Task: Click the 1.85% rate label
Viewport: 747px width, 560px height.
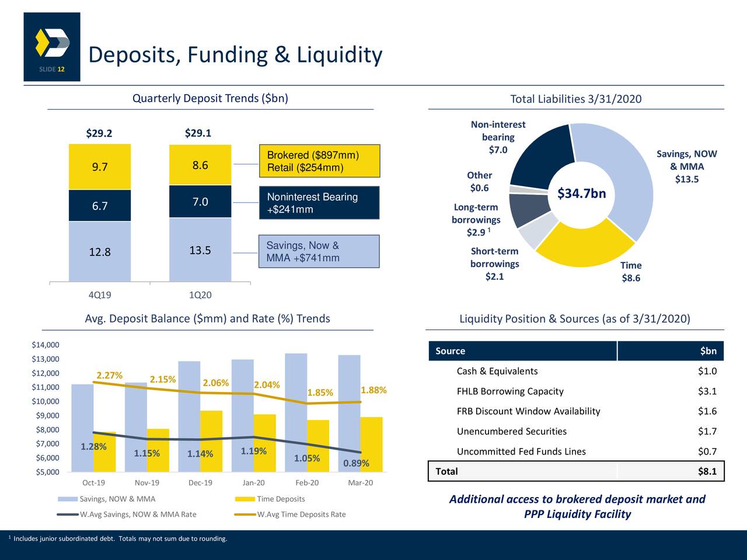Action: click(320, 393)
